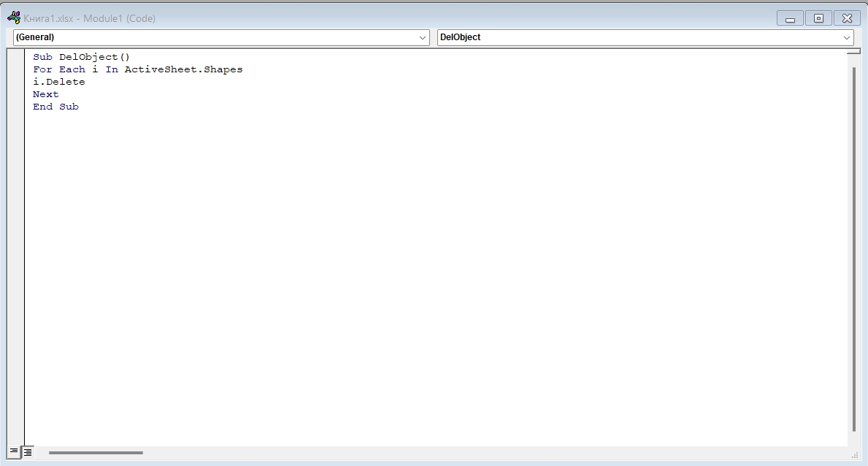The width and height of the screenshot is (868, 466).
Task: Place cursor on Sub DelObject() line
Action: (x=81, y=57)
